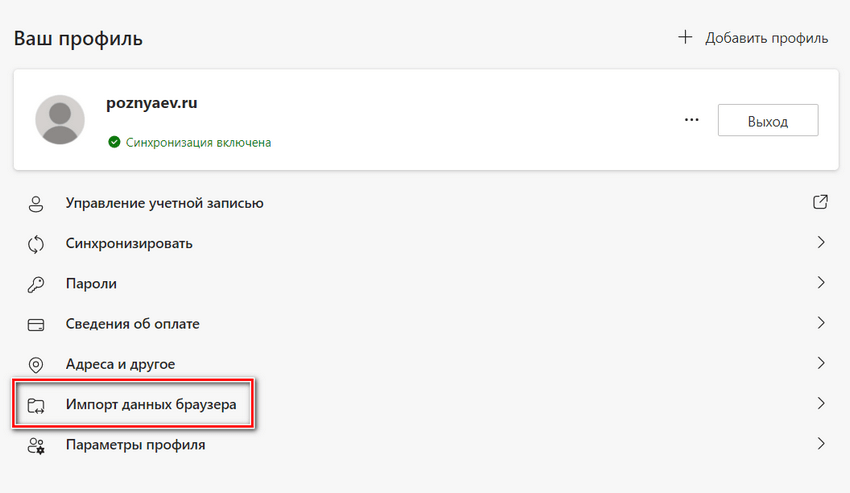The height and width of the screenshot is (493, 850).
Task: Click the person icon beside account management
Action: coord(36,204)
